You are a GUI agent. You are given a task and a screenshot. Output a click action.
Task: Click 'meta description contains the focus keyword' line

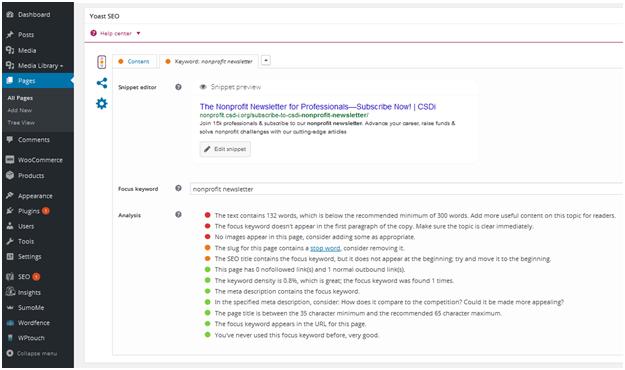click(287, 291)
